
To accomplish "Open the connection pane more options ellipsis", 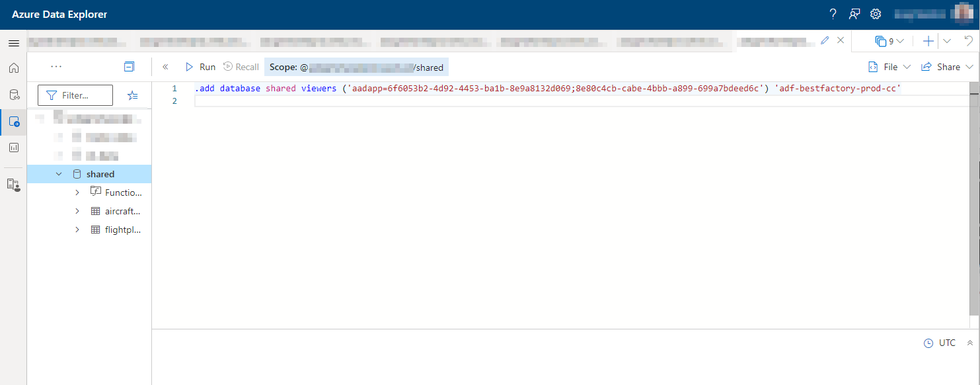I will tap(56, 67).
